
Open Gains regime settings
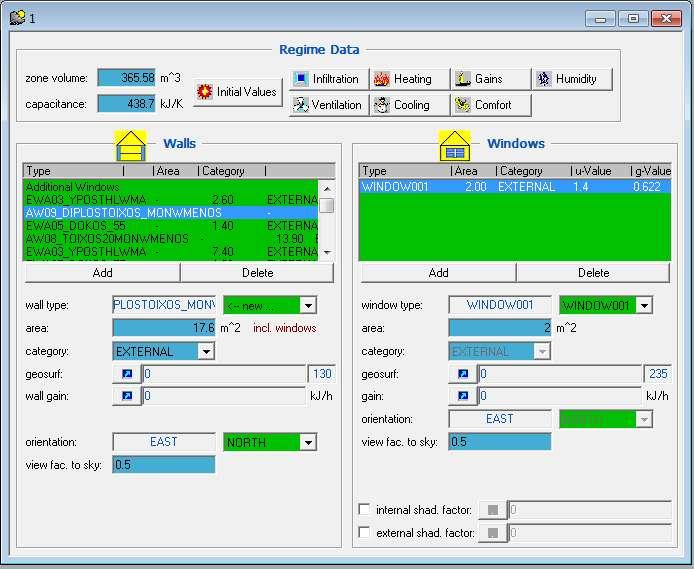(490, 79)
